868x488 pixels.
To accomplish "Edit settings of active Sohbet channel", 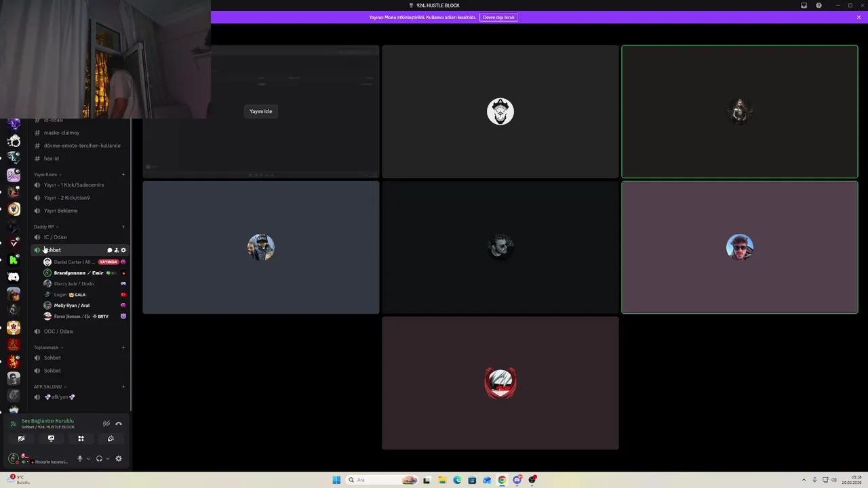I will 123,250.
